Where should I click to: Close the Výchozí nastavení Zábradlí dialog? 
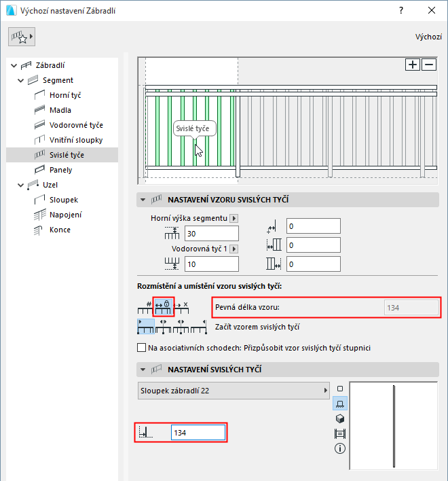pos(432,10)
